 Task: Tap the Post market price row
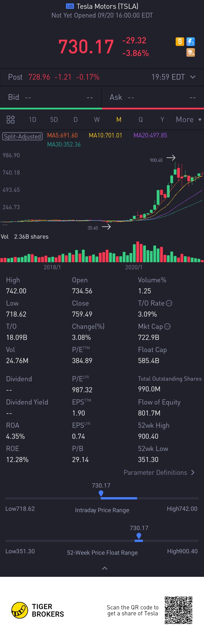tap(102, 77)
